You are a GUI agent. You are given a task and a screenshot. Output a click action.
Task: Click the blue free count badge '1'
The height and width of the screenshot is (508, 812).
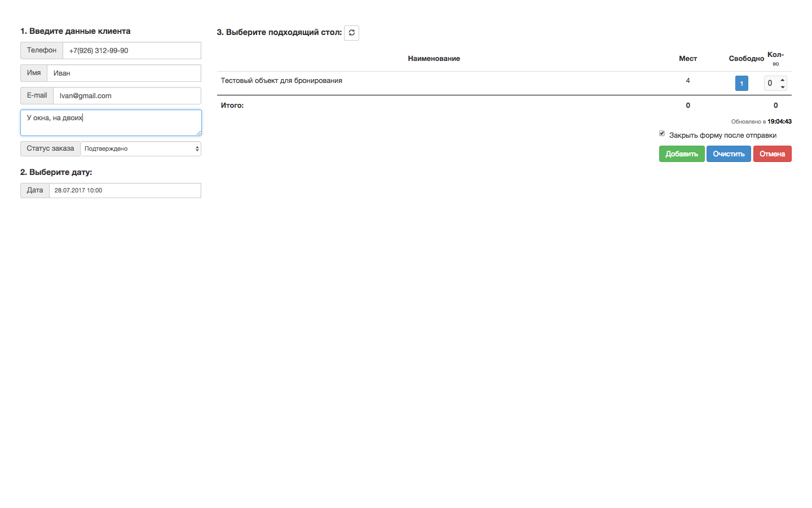pos(742,84)
